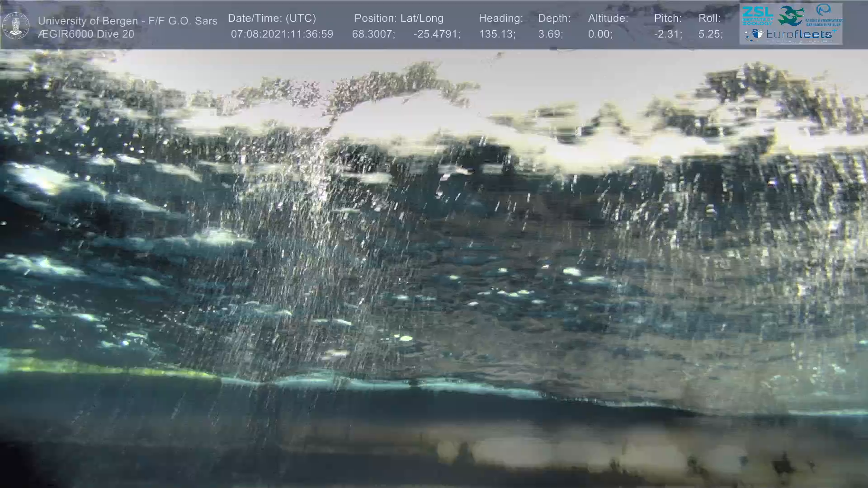Click the timestamp 07:08:2021:11:36:59

[x=282, y=34]
